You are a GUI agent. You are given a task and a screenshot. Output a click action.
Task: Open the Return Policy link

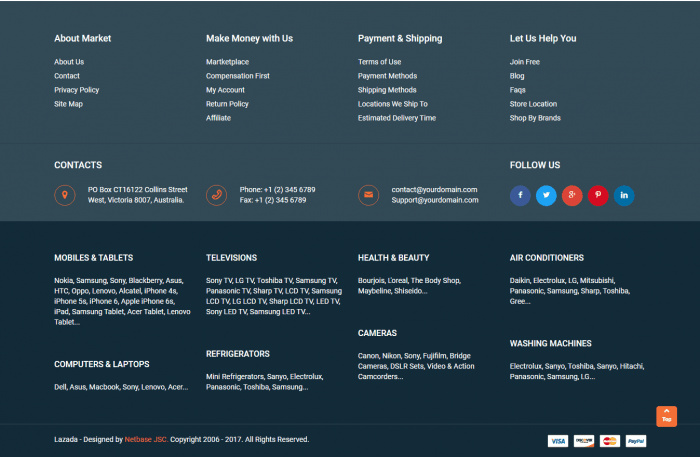(227, 104)
